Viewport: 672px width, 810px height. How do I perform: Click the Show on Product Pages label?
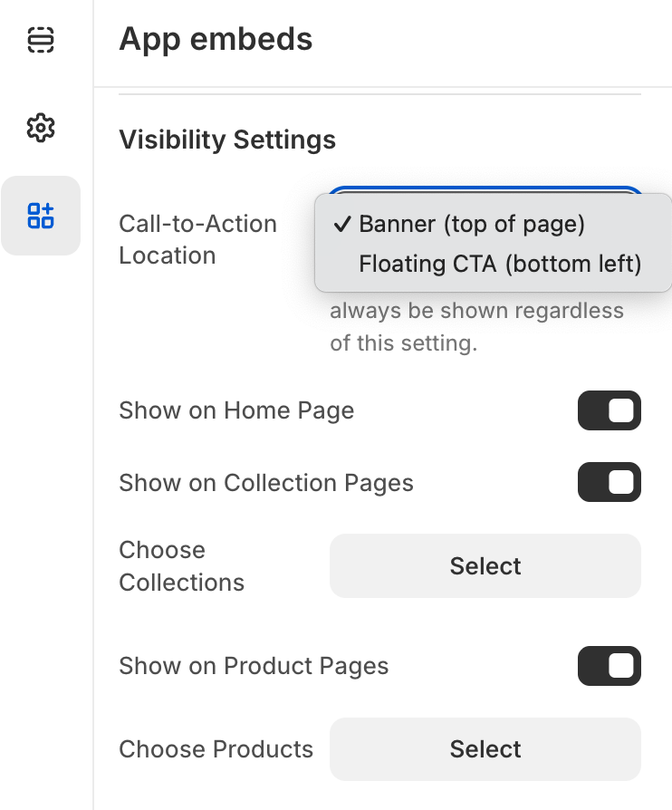point(254,666)
